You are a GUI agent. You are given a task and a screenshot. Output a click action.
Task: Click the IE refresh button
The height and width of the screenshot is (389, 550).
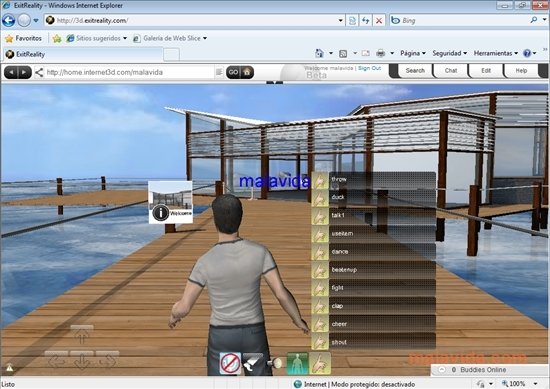pos(365,21)
